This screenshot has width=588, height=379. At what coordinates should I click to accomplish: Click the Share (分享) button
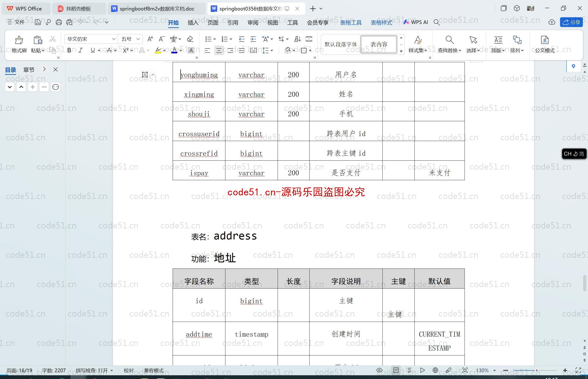tap(571, 22)
